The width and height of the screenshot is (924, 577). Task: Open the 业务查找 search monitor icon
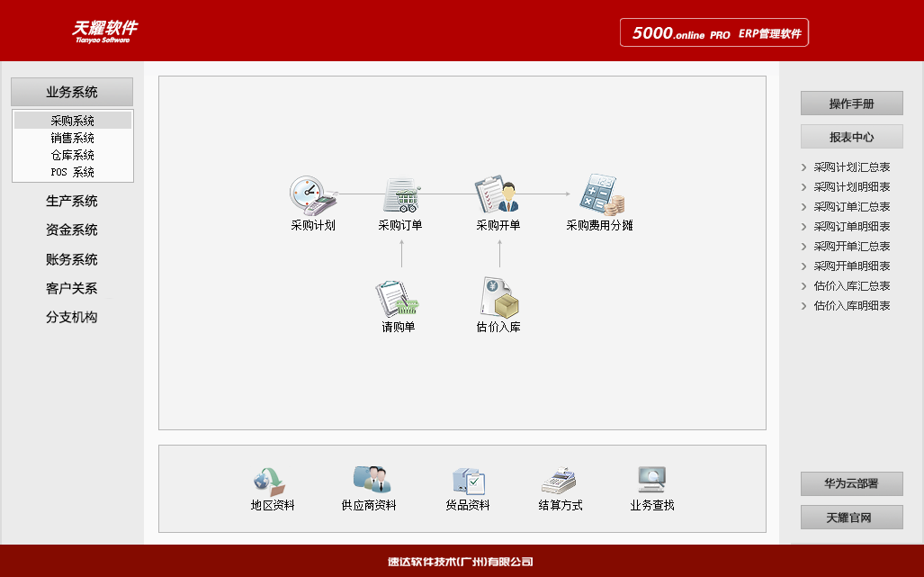pos(651,480)
